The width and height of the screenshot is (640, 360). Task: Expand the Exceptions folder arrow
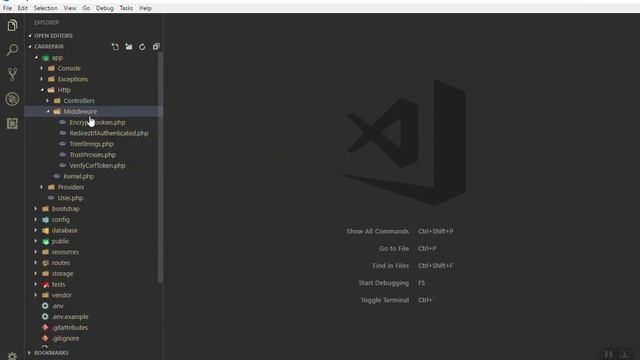pos(42,79)
